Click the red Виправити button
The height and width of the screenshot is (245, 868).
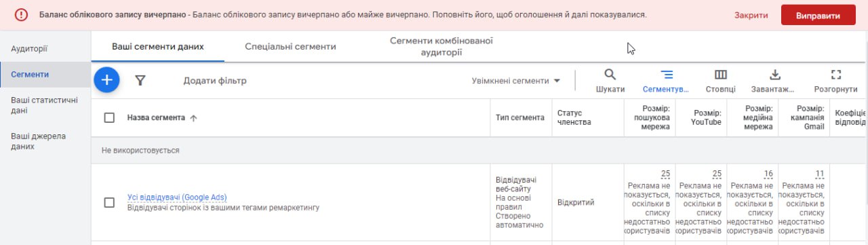[818, 15]
